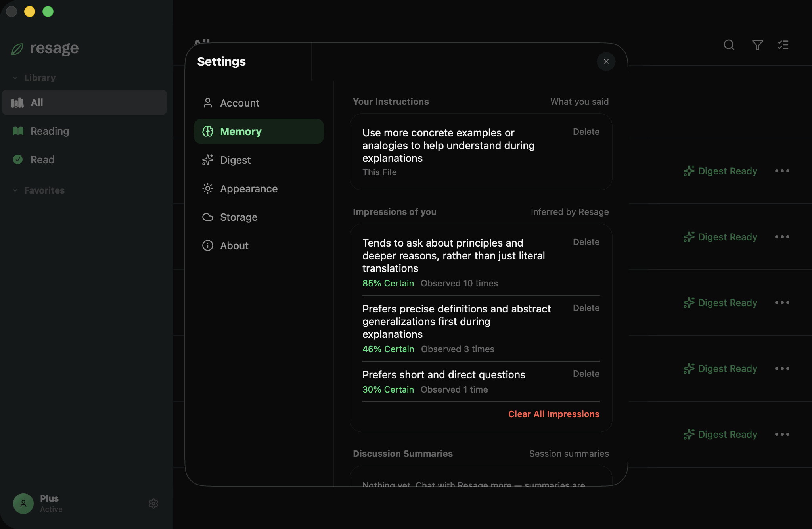Click Clear All Impressions
The width and height of the screenshot is (812, 529).
[553, 414]
